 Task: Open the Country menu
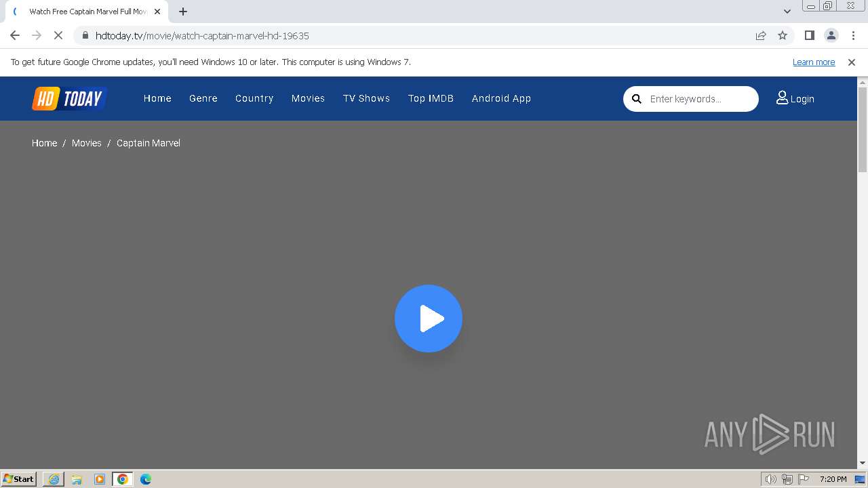pyautogui.click(x=254, y=98)
